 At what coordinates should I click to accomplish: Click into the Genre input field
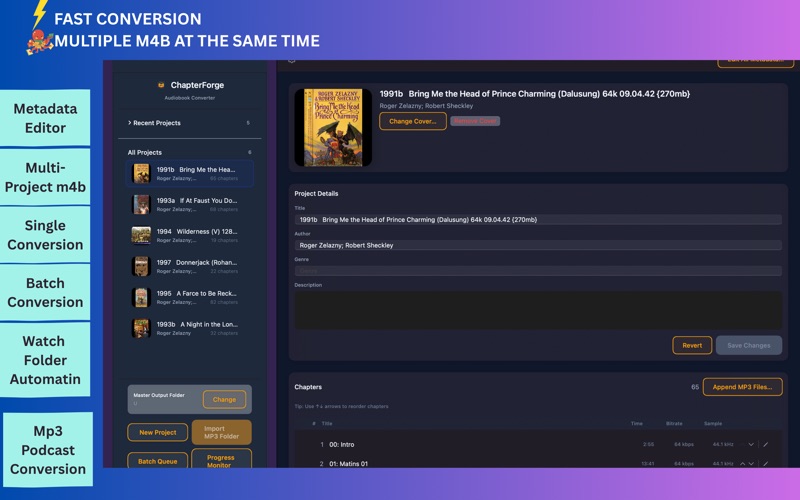[538, 271]
